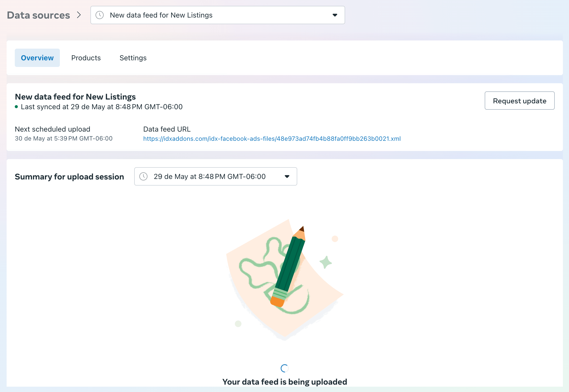Click the New data feed for New Listings heading
The height and width of the screenshot is (392, 569).
75,97
